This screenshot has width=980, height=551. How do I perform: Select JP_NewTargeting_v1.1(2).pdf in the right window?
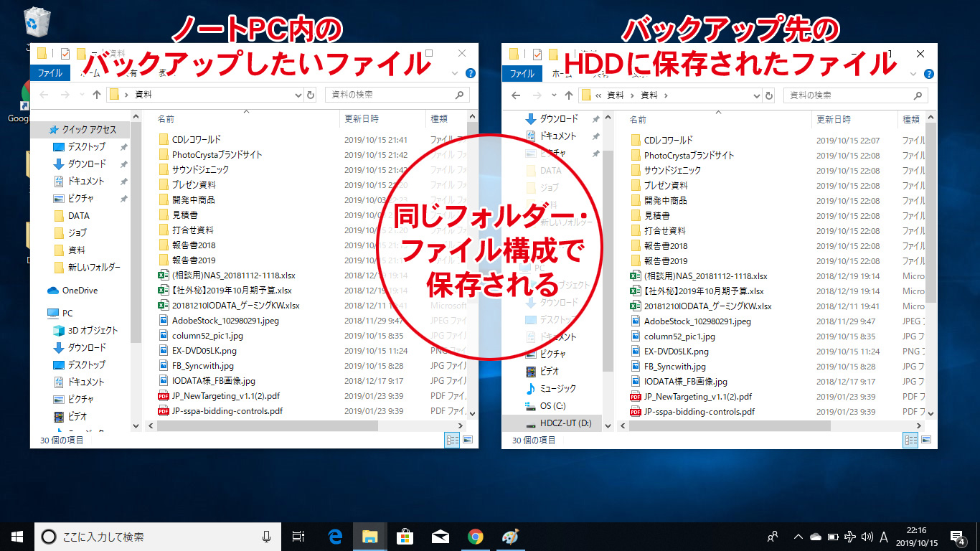point(697,396)
